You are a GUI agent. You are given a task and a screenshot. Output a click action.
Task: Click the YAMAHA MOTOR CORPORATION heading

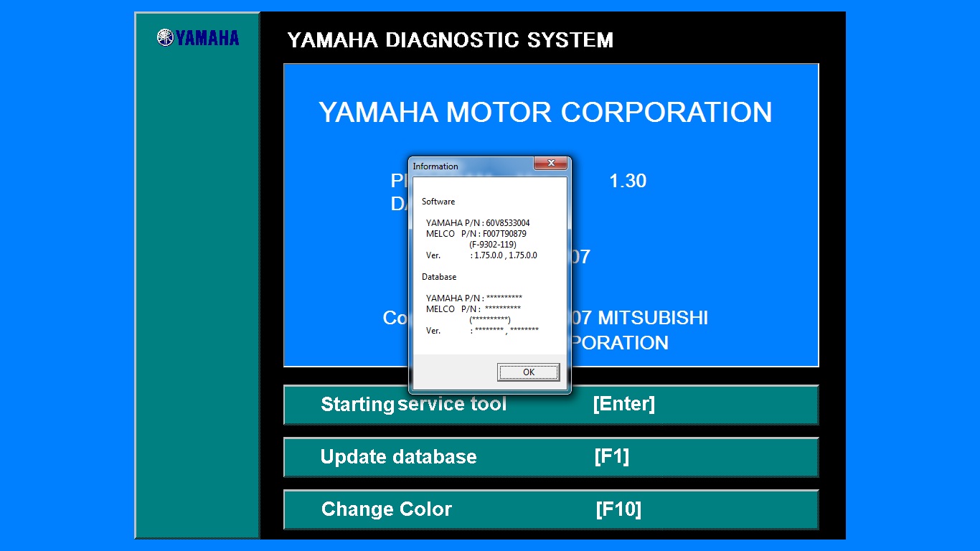point(545,113)
